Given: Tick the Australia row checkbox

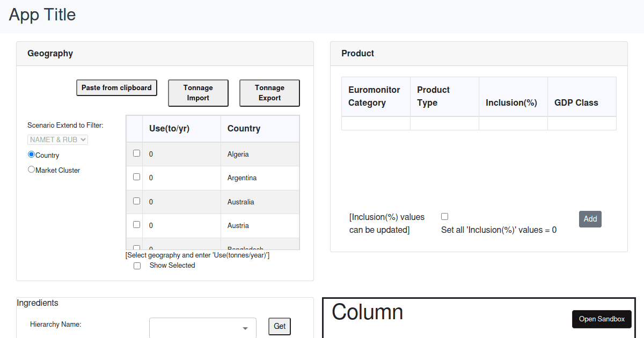Looking at the screenshot, I should (136, 201).
